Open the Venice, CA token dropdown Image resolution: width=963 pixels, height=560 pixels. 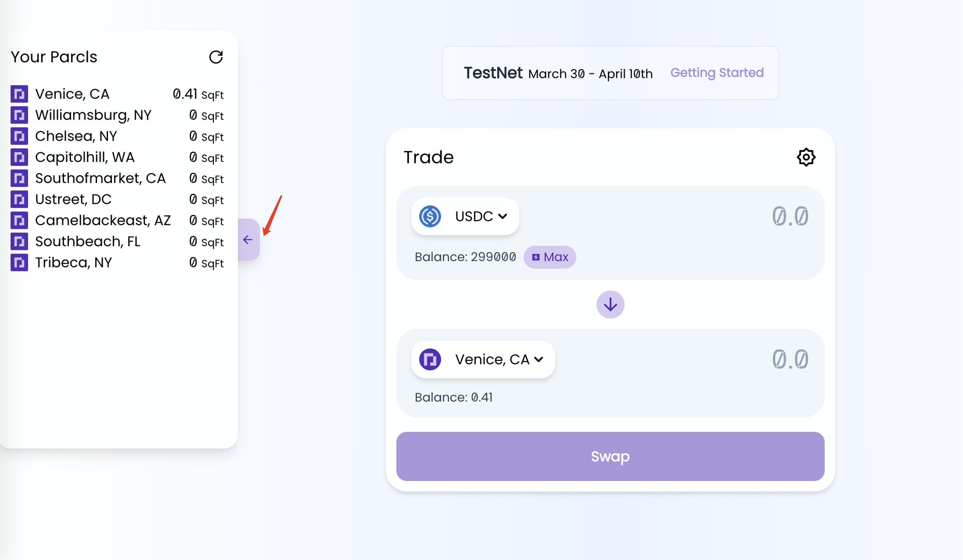(499, 359)
